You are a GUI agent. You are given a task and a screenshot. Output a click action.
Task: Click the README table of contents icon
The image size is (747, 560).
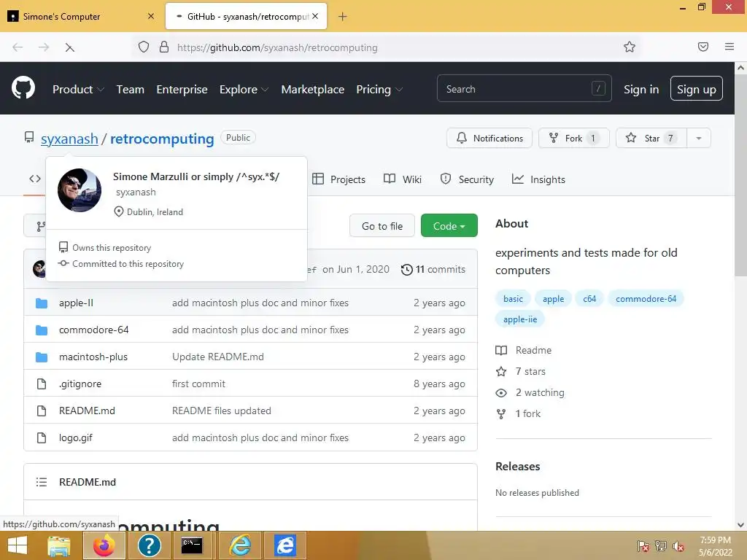42,482
